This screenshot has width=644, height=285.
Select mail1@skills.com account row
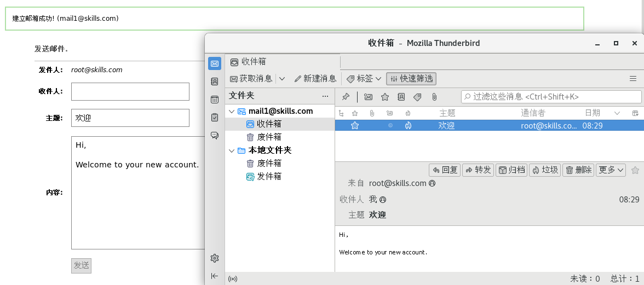tap(280, 111)
